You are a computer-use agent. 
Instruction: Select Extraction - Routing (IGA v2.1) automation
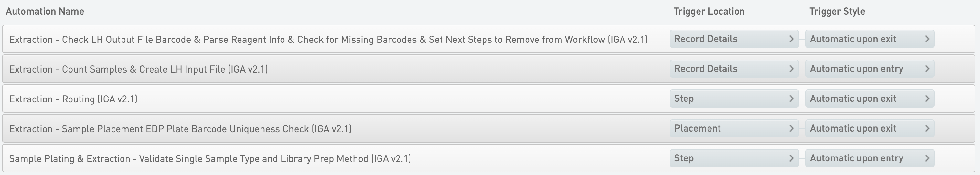(x=73, y=99)
